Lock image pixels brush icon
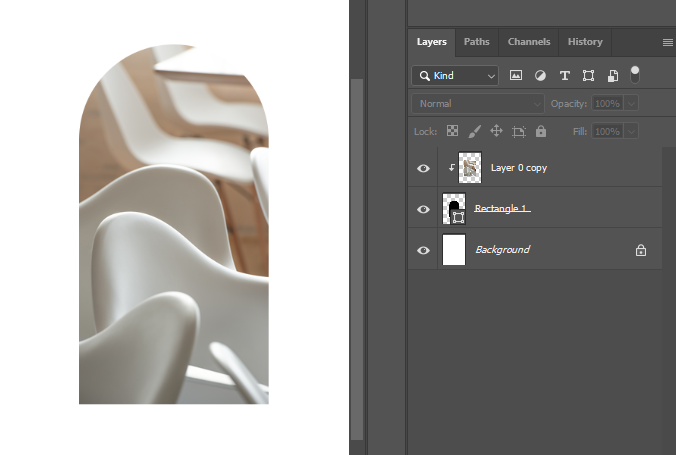The height and width of the screenshot is (455, 676). (475, 131)
